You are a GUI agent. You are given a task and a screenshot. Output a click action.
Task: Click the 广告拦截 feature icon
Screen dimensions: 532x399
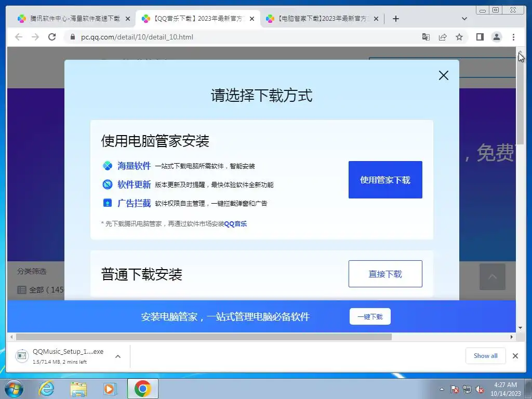108,203
